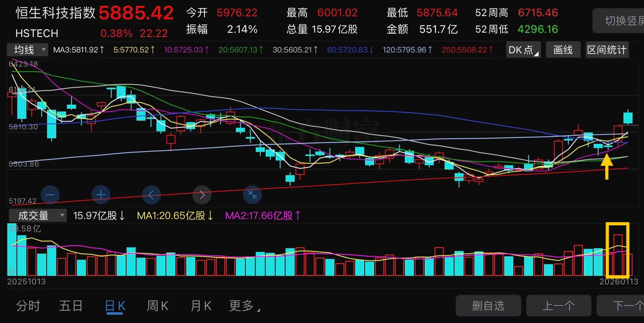
Task: Remove stock from watchlist via 删自选
Action: point(488,306)
